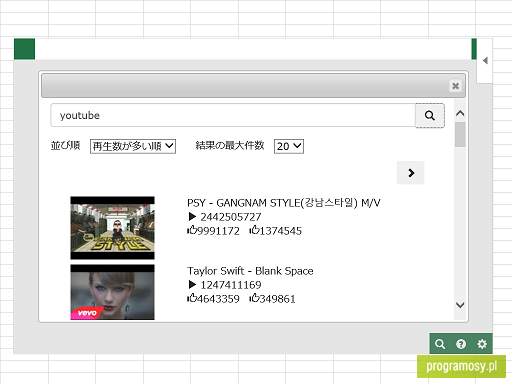The width and height of the screenshot is (512, 384).
Task: Open the sort order dropdown
Action: click(133, 146)
